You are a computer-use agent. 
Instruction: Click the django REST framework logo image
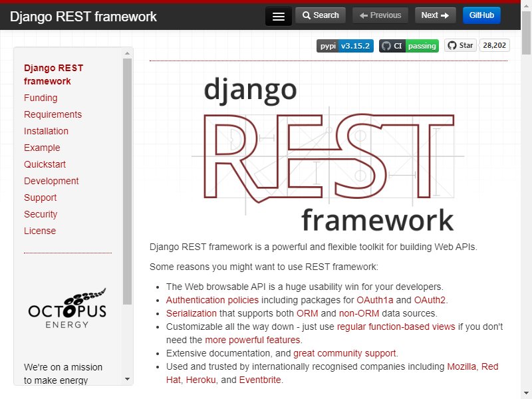click(x=328, y=154)
